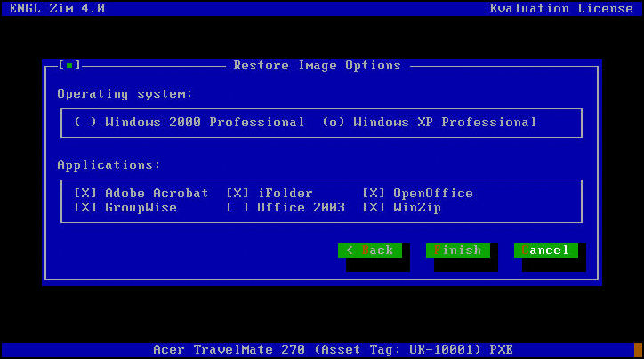This screenshot has height=359, width=644.
Task: Click the Applications label
Action: coord(109,165)
